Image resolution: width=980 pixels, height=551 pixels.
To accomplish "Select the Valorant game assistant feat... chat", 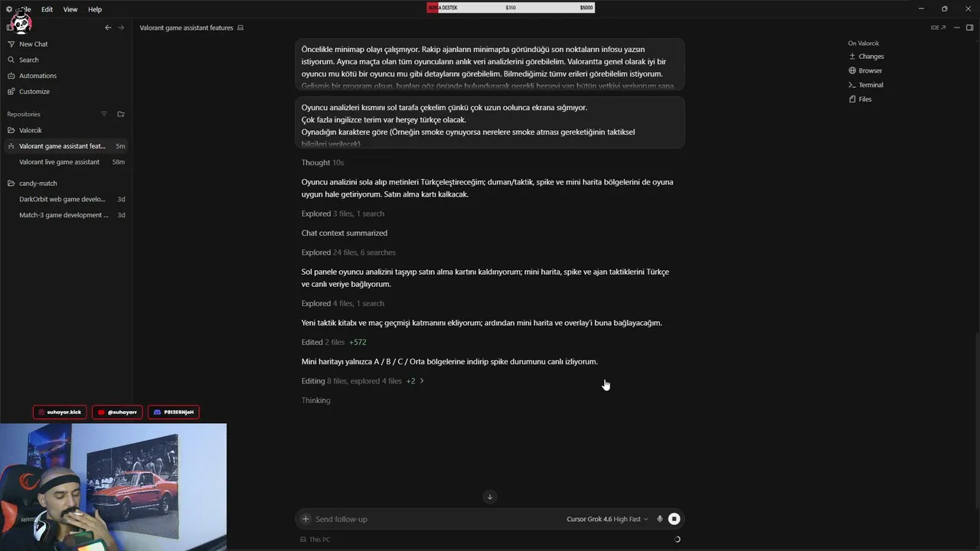I will pyautogui.click(x=67, y=146).
